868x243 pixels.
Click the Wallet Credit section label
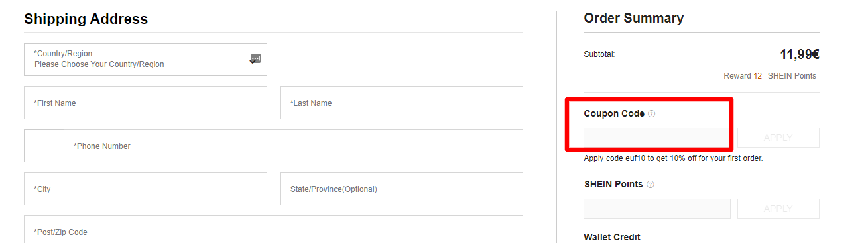pyautogui.click(x=612, y=237)
